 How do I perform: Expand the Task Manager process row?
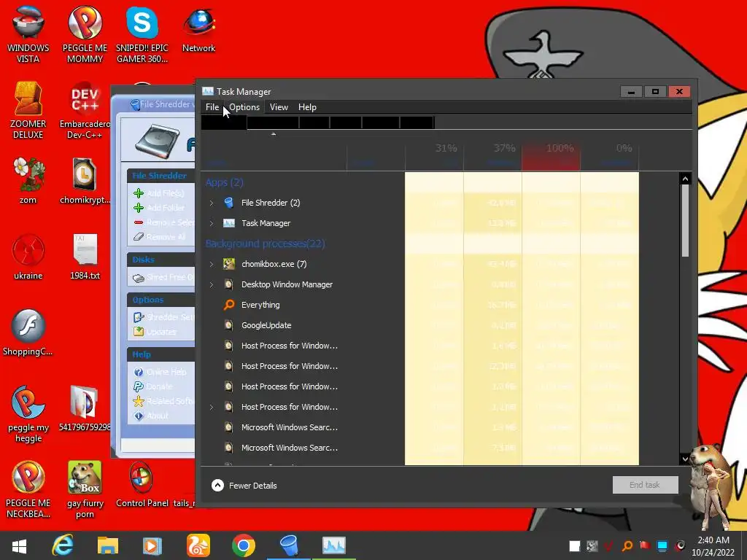click(212, 223)
